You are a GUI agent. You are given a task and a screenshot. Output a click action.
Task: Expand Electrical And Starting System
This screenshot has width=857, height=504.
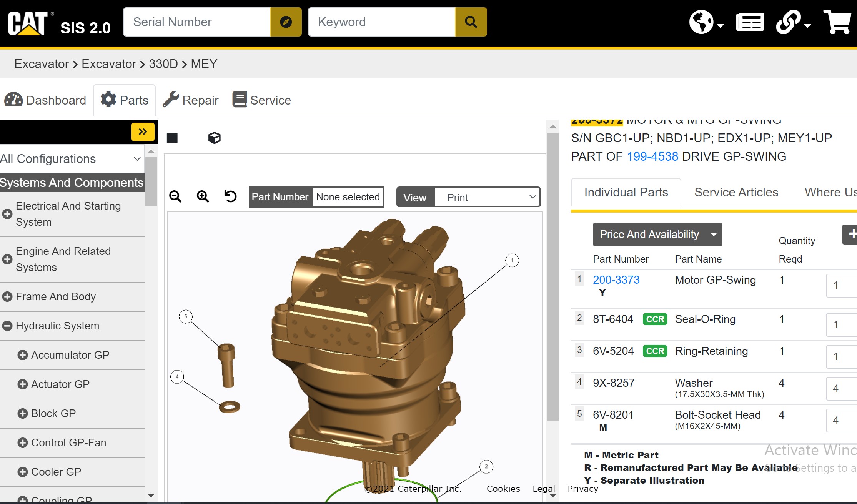(x=7, y=214)
